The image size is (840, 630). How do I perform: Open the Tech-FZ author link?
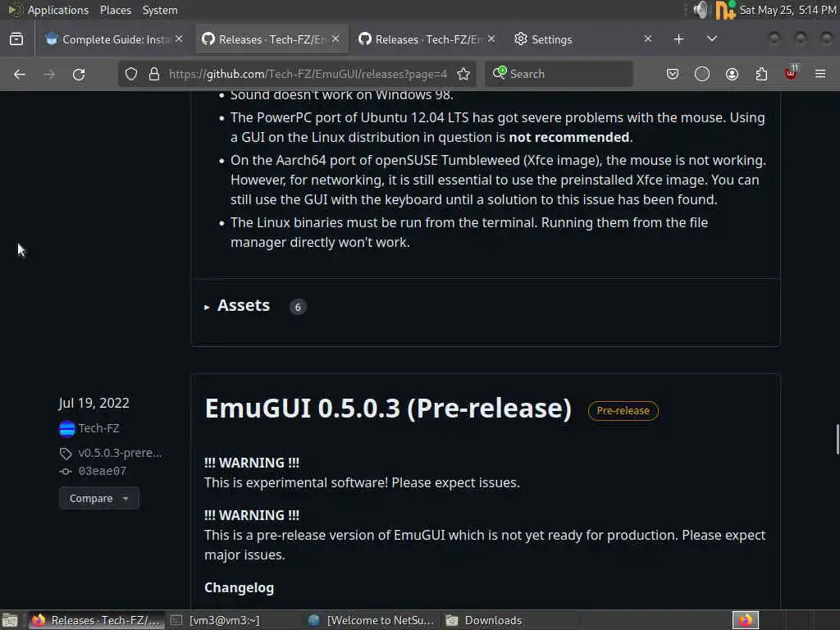tap(99, 428)
